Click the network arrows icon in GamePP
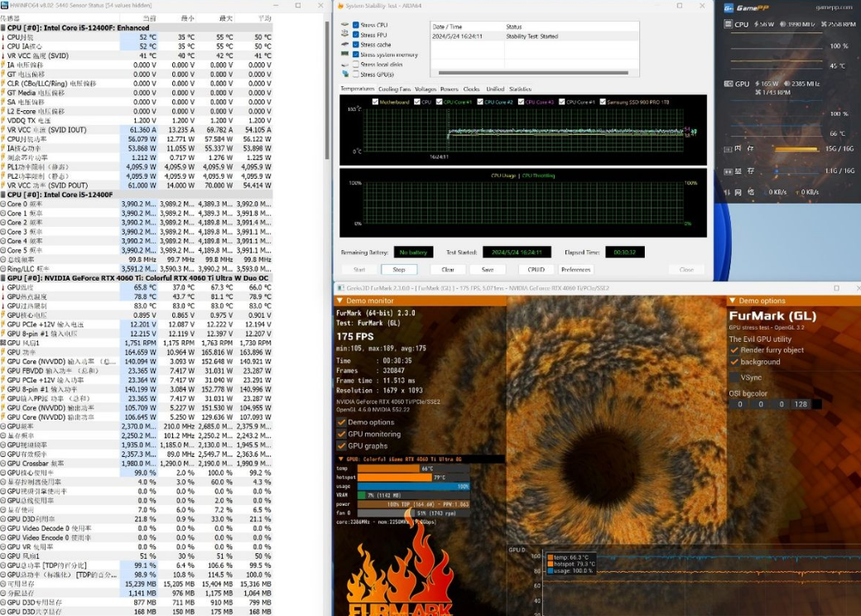 click(x=728, y=192)
